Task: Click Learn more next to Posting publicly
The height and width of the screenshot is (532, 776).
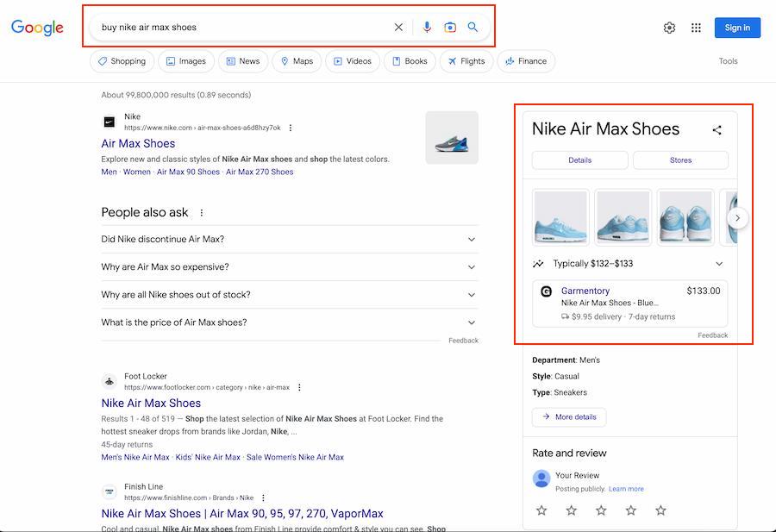Action: pyautogui.click(x=626, y=489)
